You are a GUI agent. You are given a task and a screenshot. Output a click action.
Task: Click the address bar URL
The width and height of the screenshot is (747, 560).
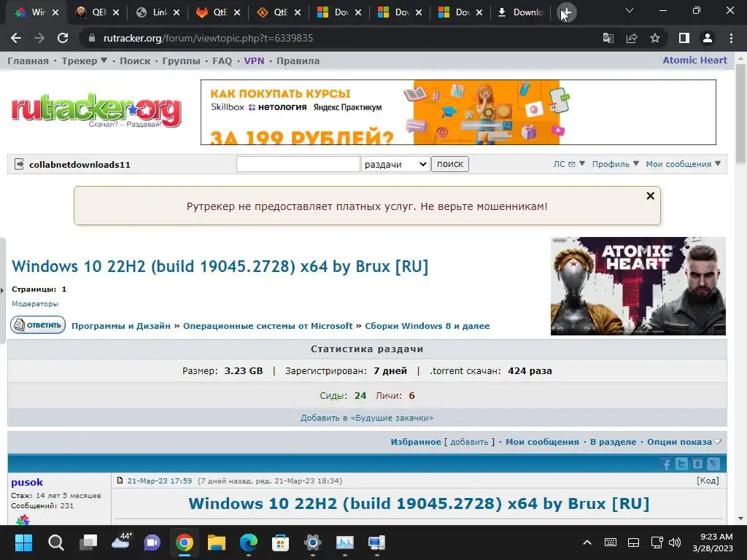(x=208, y=38)
